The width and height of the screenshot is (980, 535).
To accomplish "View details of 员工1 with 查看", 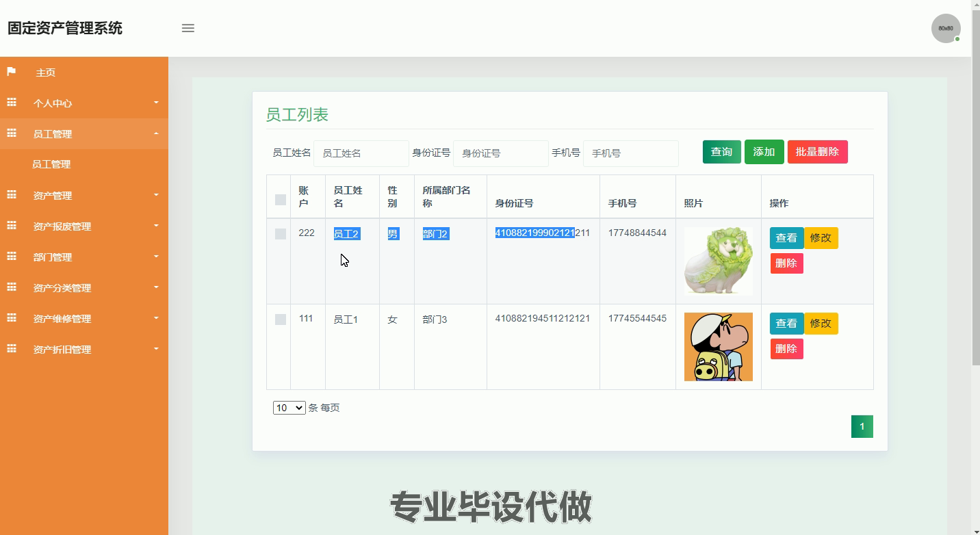I will pyautogui.click(x=786, y=324).
